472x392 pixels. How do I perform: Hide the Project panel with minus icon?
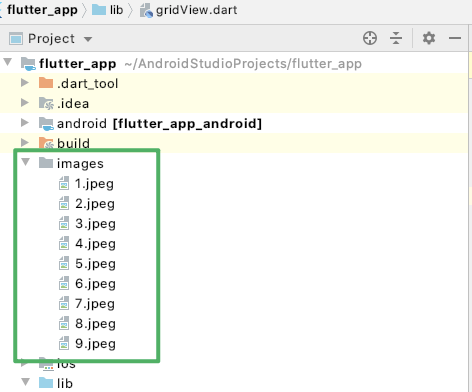(x=455, y=38)
